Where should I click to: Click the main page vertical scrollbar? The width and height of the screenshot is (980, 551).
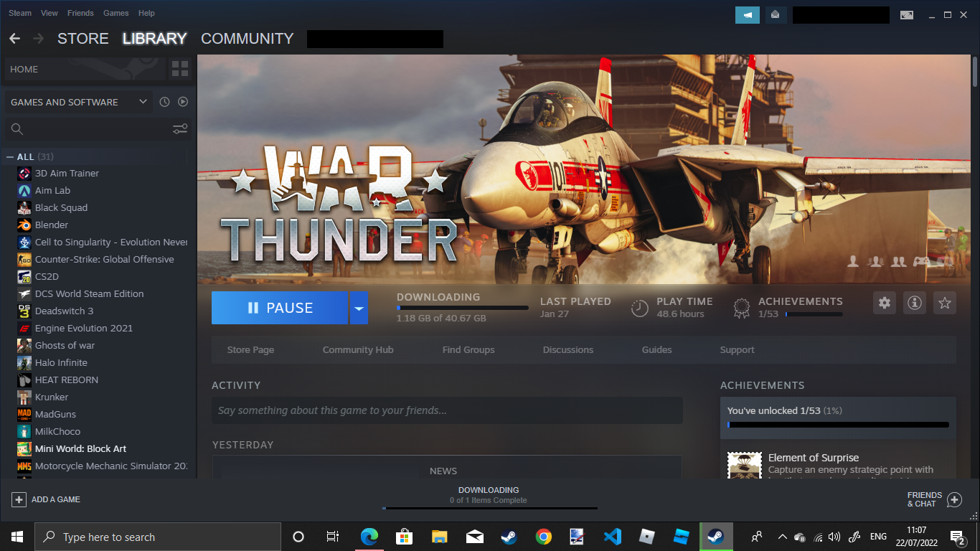click(975, 71)
